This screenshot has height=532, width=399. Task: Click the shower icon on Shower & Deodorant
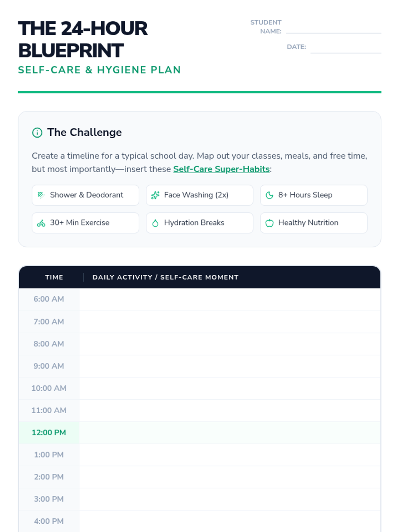tap(41, 195)
